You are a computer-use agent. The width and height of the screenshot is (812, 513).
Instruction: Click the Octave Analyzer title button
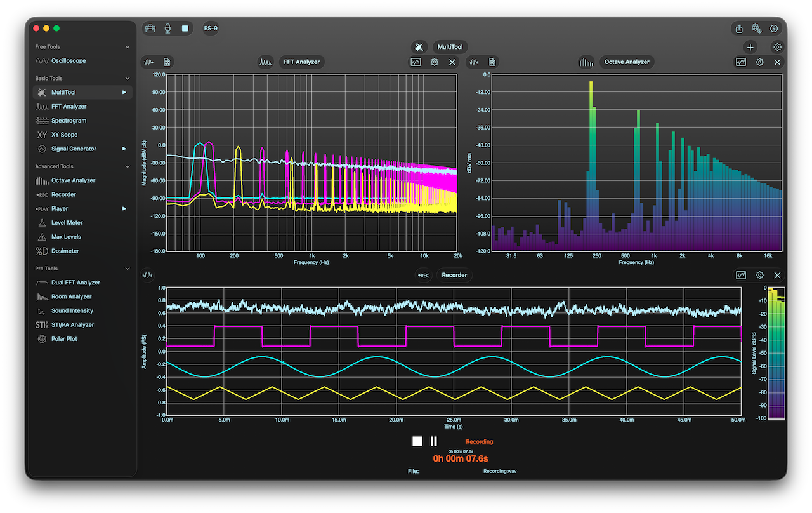(x=627, y=62)
